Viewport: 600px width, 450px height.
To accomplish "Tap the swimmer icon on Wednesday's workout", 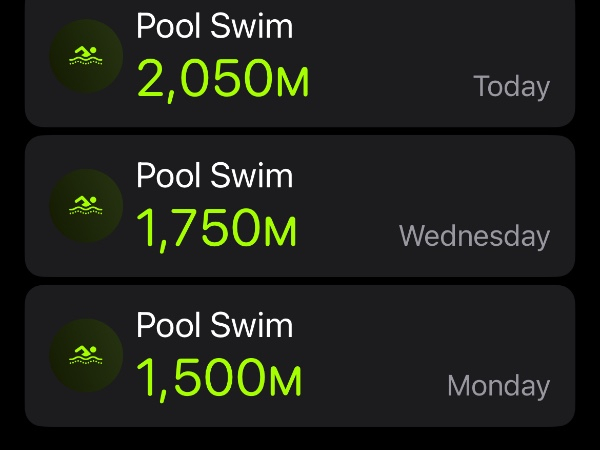I will [x=86, y=206].
